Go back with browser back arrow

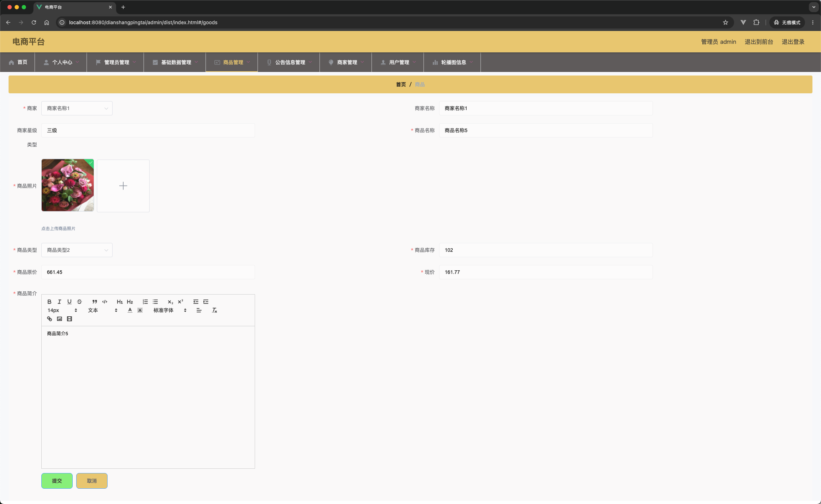click(8, 22)
